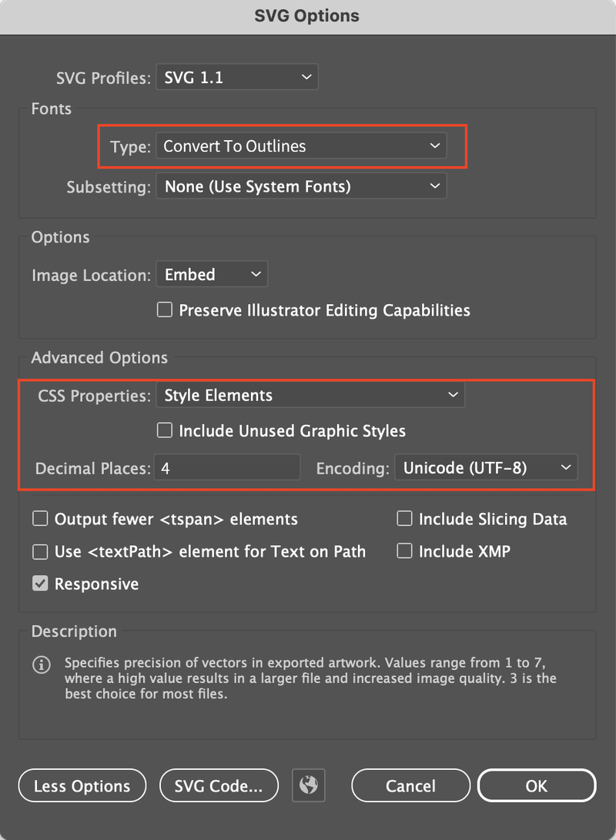
Task: Open the SVG Profiles dropdown
Action: point(236,76)
